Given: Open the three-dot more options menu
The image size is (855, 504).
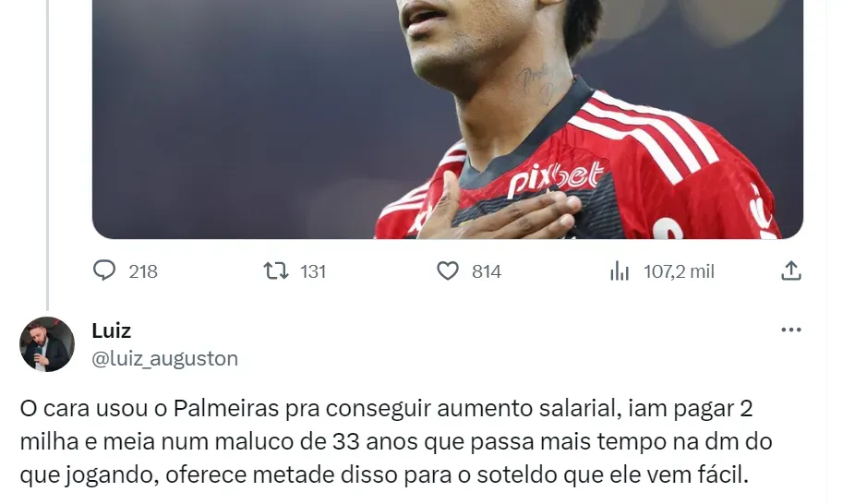Looking at the screenshot, I should pyautogui.click(x=790, y=330).
